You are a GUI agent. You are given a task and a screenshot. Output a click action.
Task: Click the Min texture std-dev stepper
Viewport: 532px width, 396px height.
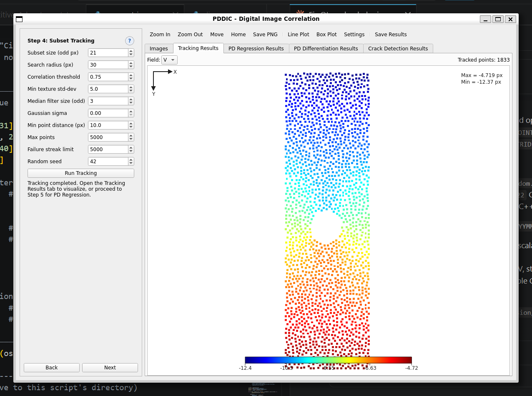pos(131,89)
